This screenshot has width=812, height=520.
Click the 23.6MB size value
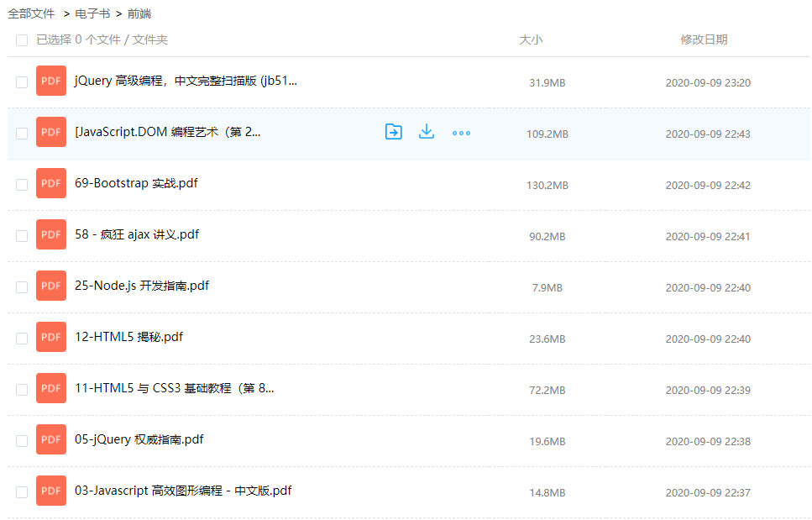pyautogui.click(x=547, y=339)
